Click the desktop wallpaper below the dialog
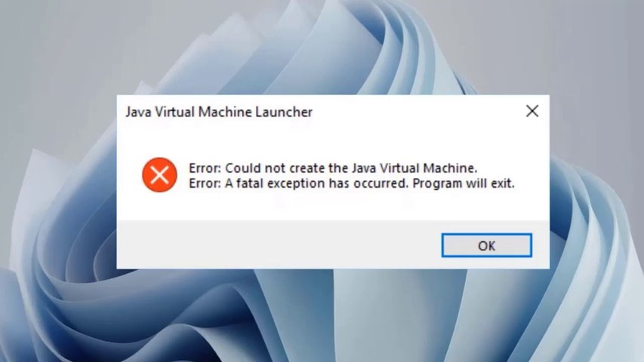The height and width of the screenshot is (362, 644). pyautogui.click(x=320, y=316)
